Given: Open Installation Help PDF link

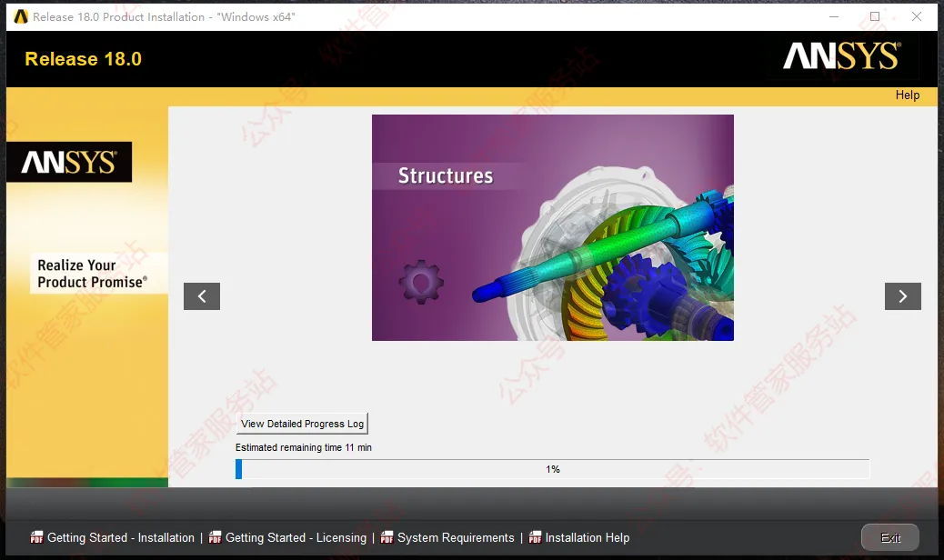Looking at the screenshot, I should pyautogui.click(x=587, y=538).
